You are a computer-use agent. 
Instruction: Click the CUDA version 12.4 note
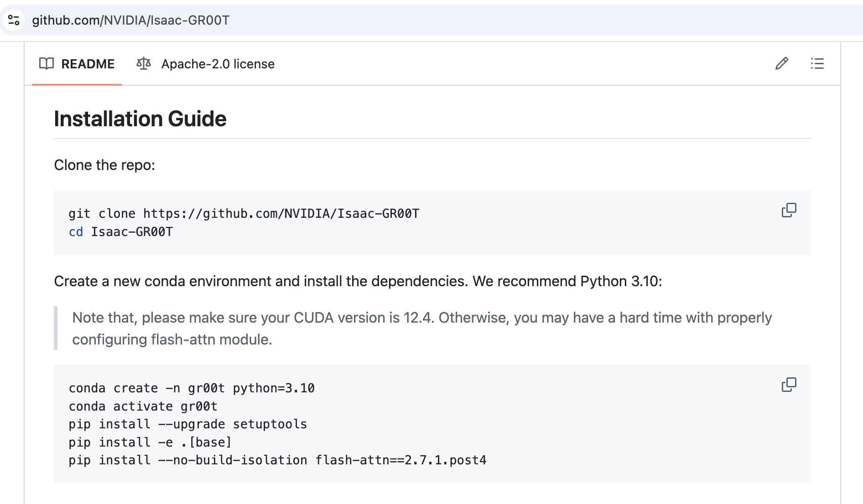tap(422, 329)
